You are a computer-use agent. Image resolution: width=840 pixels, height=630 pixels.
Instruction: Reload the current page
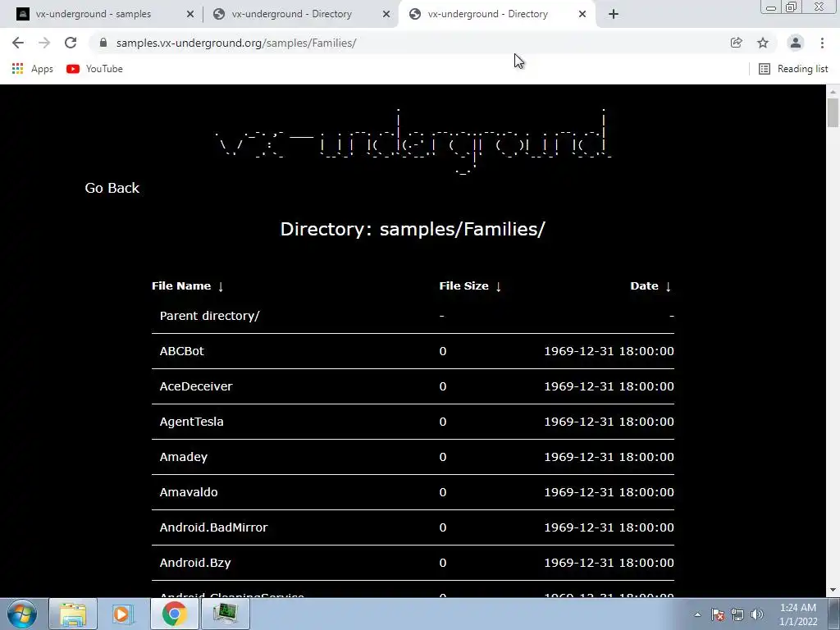tap(71, 43)
